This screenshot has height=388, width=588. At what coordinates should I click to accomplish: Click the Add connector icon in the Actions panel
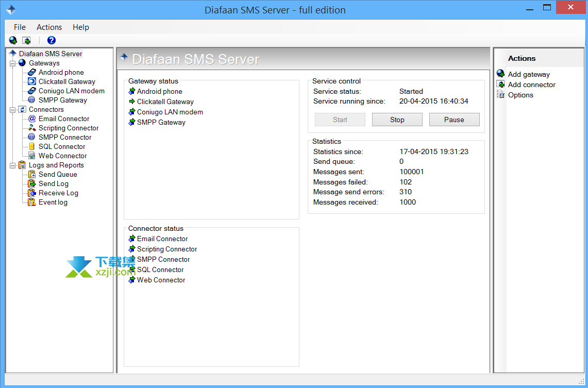(500, 84)
